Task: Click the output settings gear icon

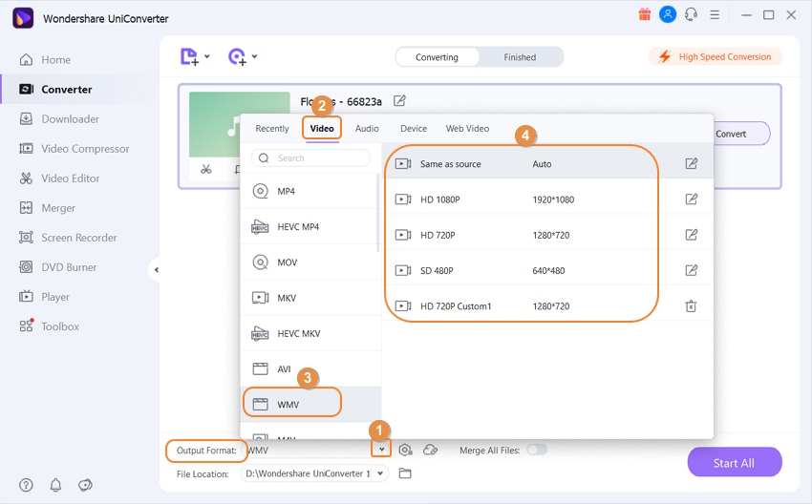Action: click(x=405, y=451)
